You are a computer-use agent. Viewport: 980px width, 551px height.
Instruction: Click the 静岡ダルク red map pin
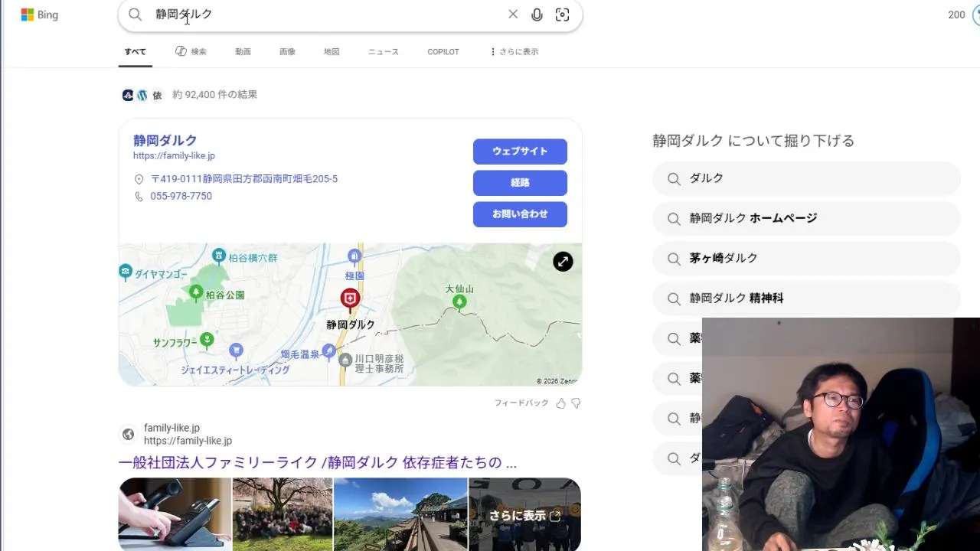pyautogui.click(x=350, y=299)
